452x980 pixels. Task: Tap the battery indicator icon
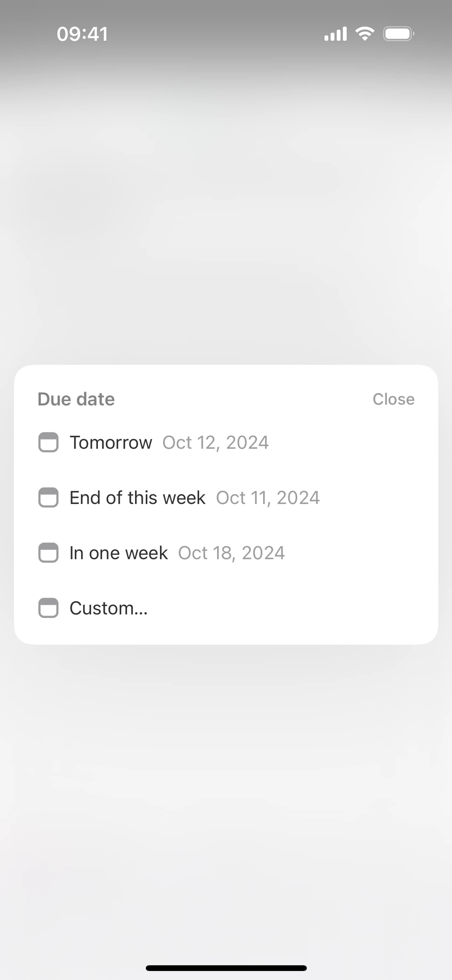398,34
